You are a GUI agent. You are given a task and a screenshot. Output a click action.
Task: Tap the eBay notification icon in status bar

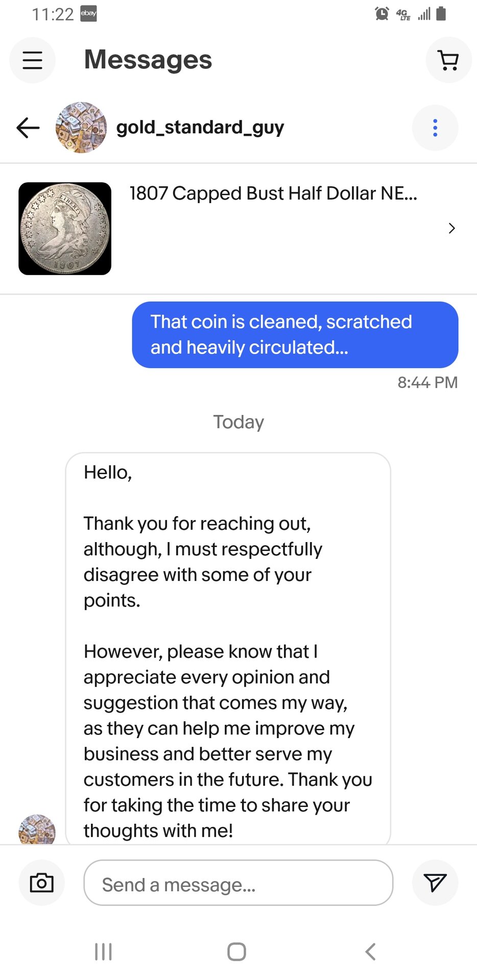click(88, 14)
